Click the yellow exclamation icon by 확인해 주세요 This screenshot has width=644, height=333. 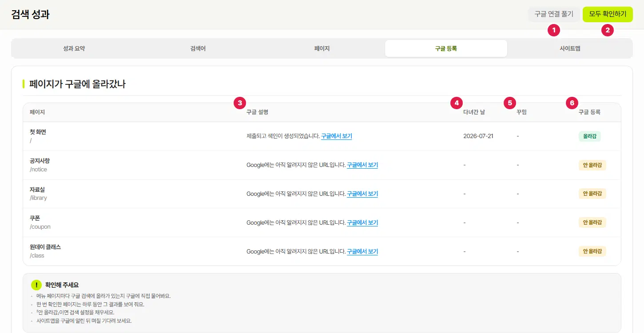point(36,285)
